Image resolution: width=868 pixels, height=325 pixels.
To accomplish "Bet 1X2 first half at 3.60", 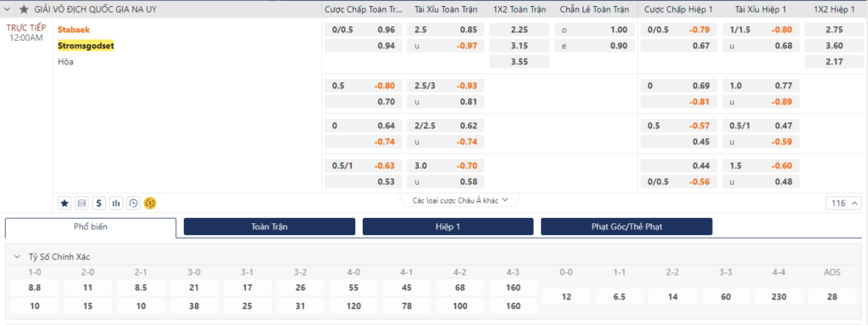I will (x=834, y=46).
